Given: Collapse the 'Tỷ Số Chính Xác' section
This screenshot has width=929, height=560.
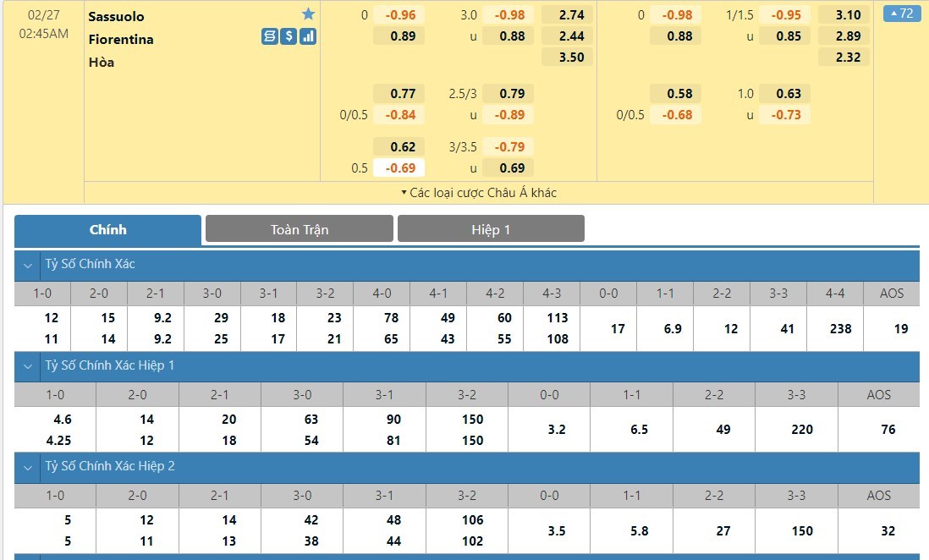Looking at the screenshot, I should [28, 265].
